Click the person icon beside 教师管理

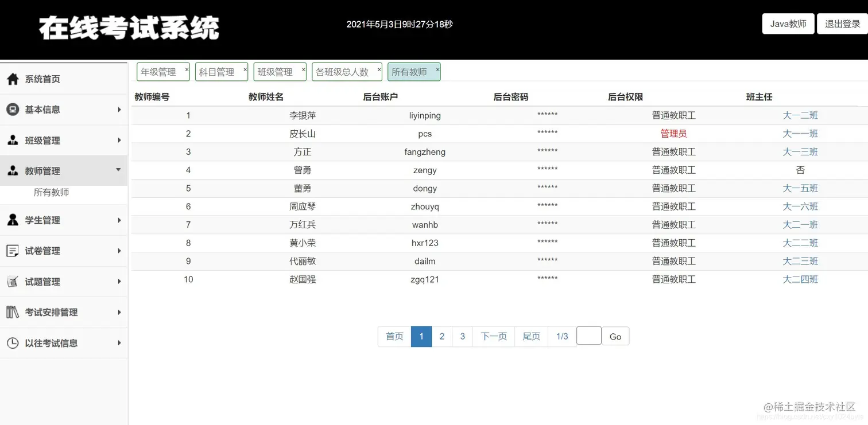pyautogui.click(x=13, y=171)
